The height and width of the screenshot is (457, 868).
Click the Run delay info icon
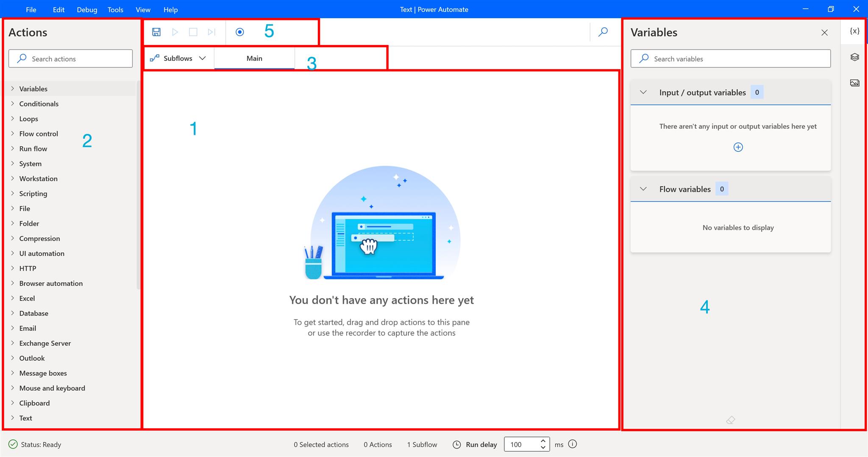click(x=573, y=444)
